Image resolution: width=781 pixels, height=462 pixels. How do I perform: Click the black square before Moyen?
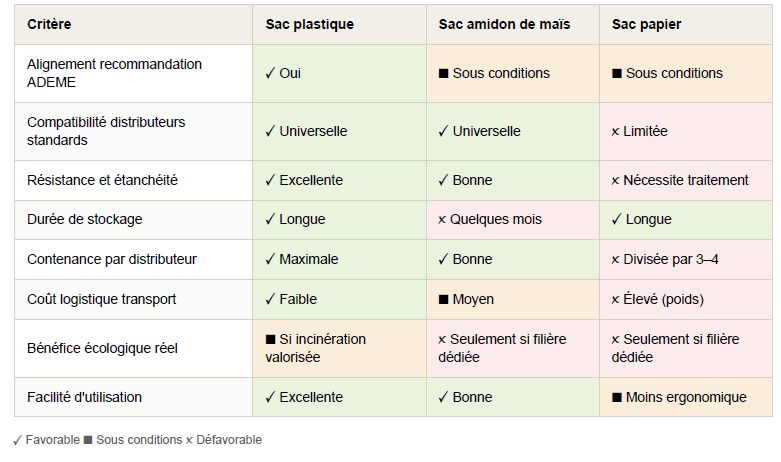click(443, 299)
